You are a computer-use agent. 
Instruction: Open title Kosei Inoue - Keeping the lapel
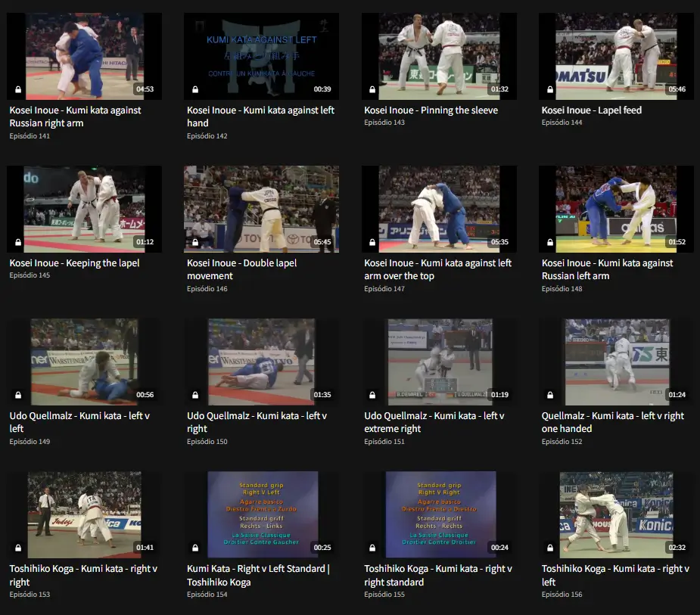(x=75, y=263)
